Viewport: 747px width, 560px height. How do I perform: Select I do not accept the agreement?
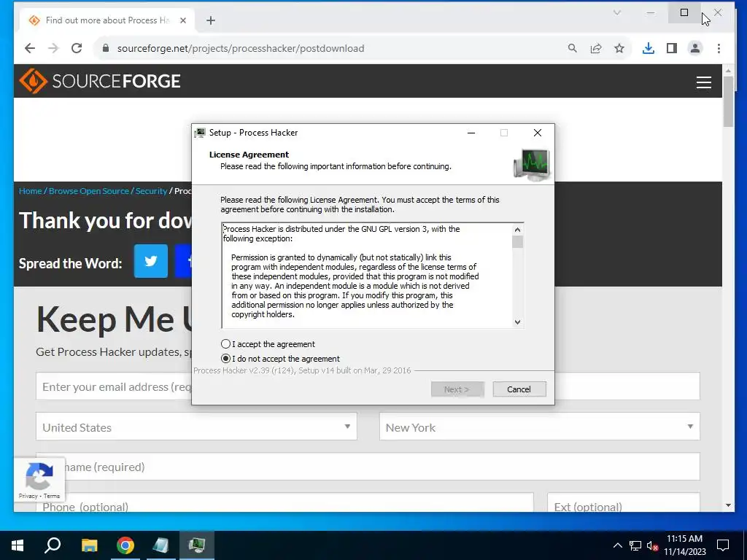(x=226, y=359)
